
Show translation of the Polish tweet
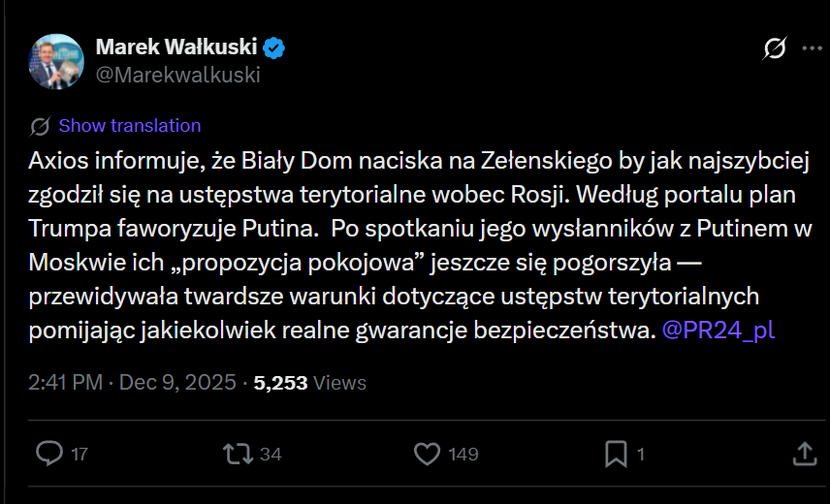point(129,126)
